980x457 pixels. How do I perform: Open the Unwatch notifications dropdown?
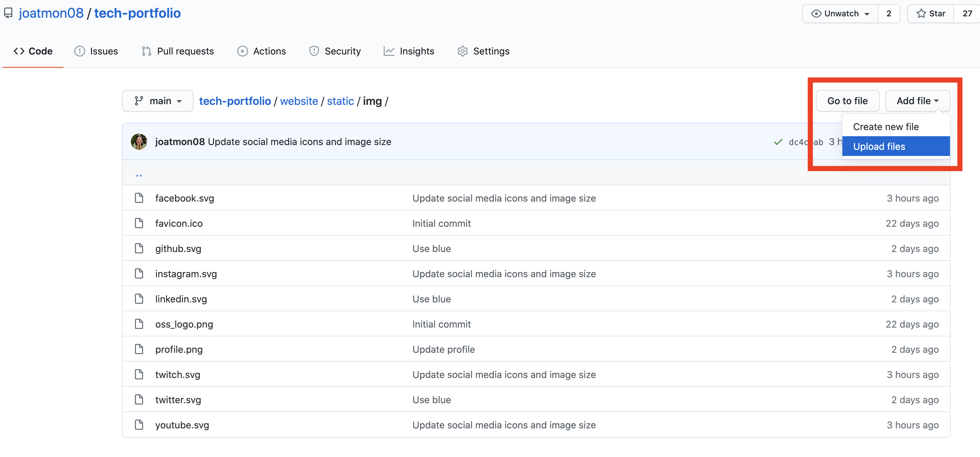click(840, 14)
